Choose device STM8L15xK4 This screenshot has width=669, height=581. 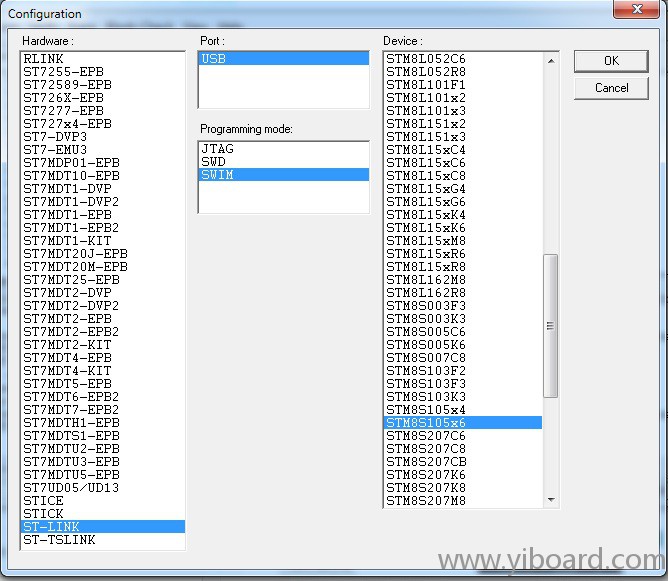463,215
